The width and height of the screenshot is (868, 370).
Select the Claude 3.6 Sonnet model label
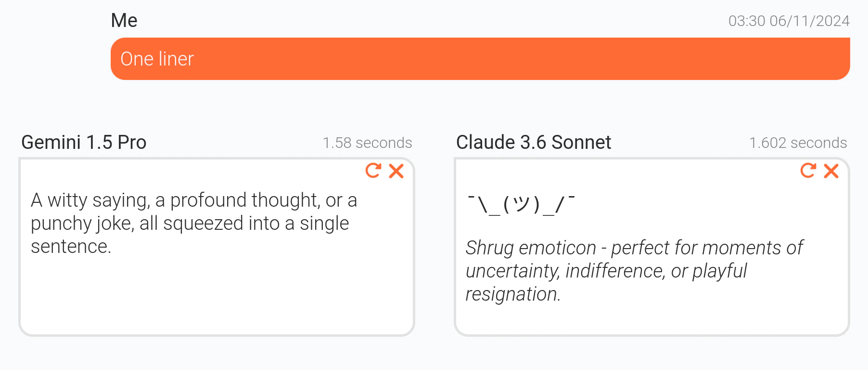pos(533,142)
